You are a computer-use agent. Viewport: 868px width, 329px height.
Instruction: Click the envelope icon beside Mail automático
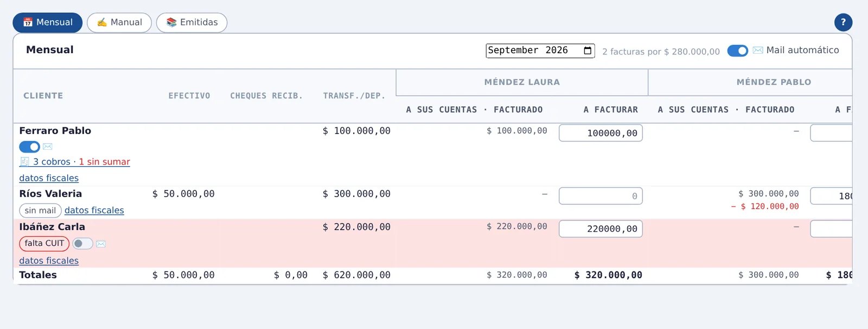(x=758, y=50)
